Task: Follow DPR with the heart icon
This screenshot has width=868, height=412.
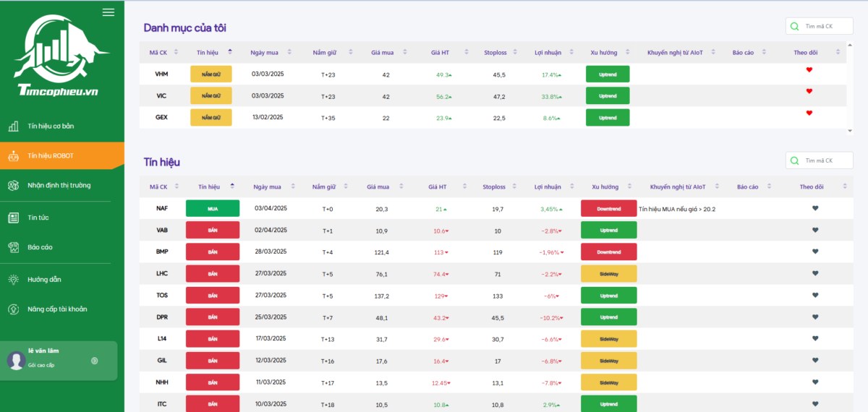Action: click(x=815, y=317)
